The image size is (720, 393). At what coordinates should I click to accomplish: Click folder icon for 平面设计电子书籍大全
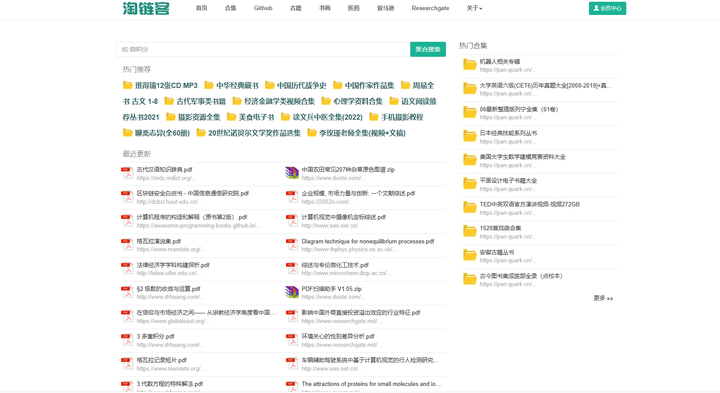click(470, 184)
